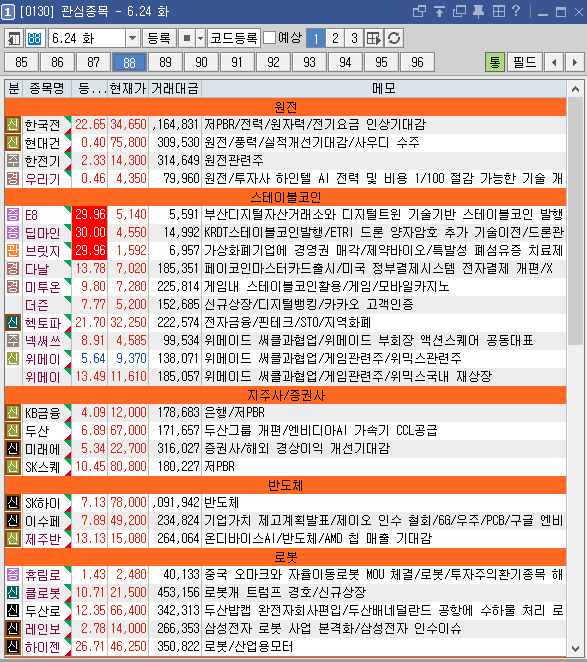587x662 pixels.
Task: Select stock name 두산로
Action: [43, 611]
